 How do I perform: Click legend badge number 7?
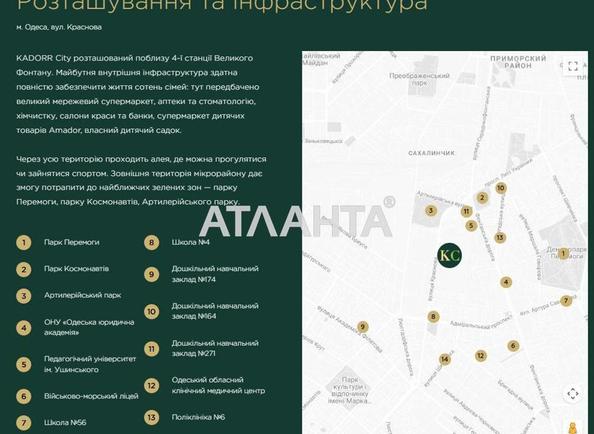[x=23, y=423]
